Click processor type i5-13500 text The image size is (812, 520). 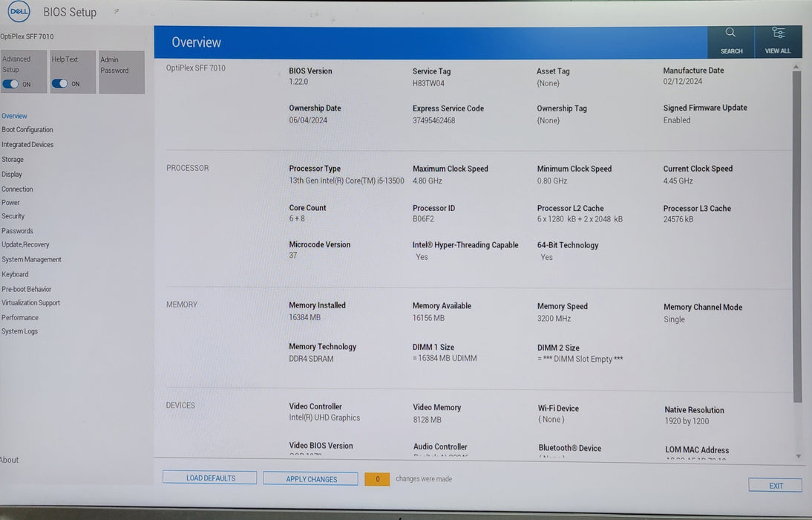pyautogui.click(x=347, y=181)
